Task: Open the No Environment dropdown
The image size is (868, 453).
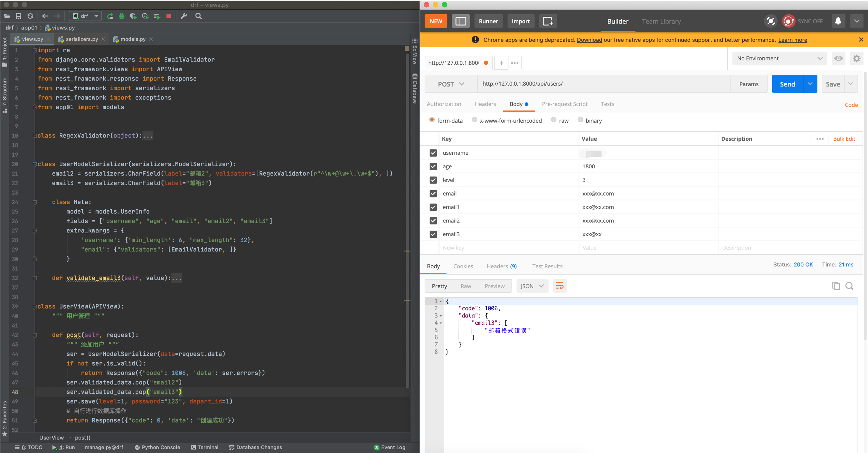Action: point(779,58)
